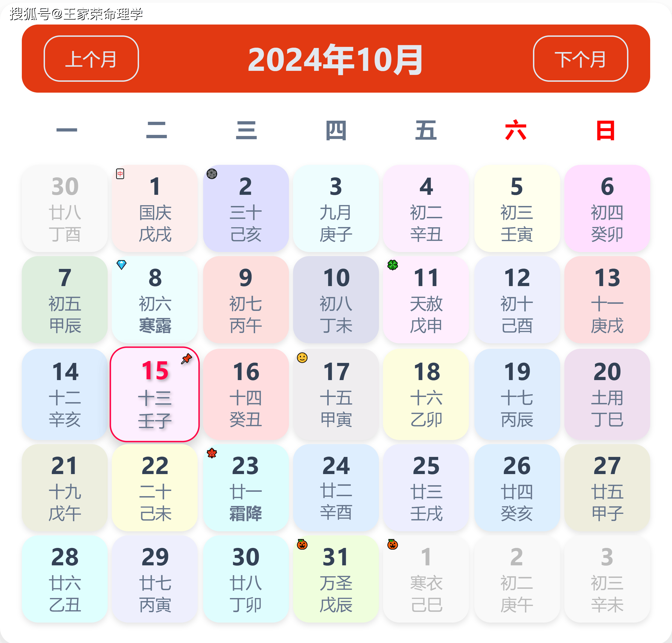Select October 9 初七 丙午 cell
The image size is (672, 643).
[246, 300]
